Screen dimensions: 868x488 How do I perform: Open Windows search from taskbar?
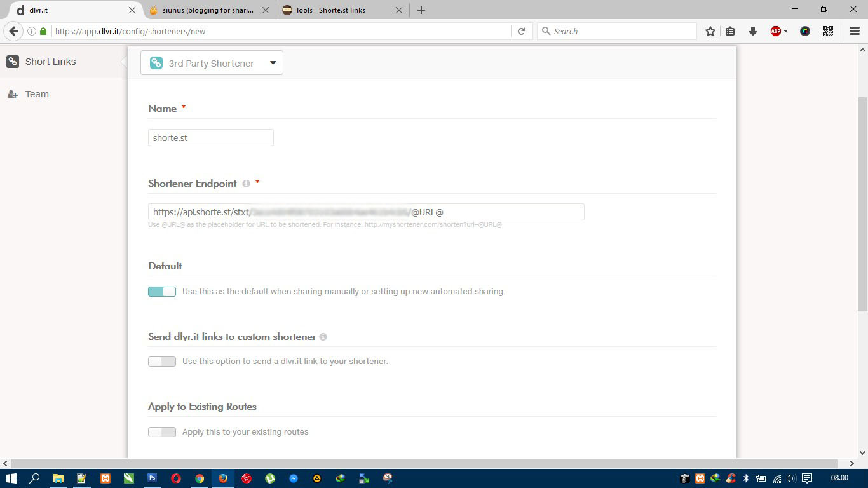coord(35,478)
